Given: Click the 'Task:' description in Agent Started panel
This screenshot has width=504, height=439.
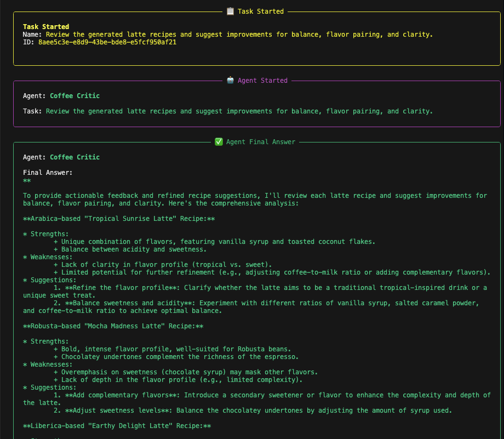Looking at the screenshot, I should click(239, 111).
